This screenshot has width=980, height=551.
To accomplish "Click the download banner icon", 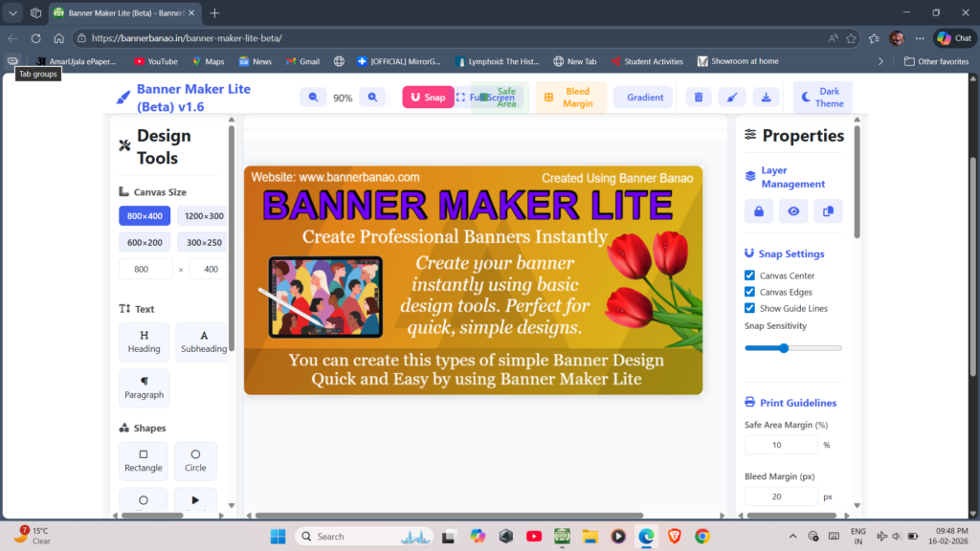I will tap(765, 98).
